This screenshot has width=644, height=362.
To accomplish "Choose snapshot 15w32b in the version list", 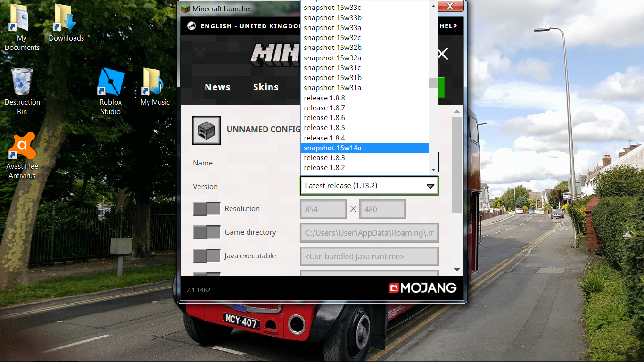I will pyautogui.click(x=364, y=48).
